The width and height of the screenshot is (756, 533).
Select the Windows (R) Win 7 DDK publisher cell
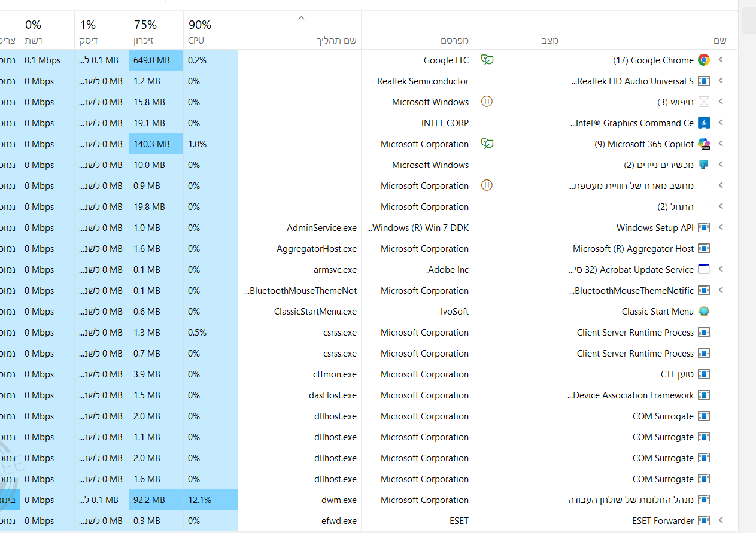coord(417,227)
